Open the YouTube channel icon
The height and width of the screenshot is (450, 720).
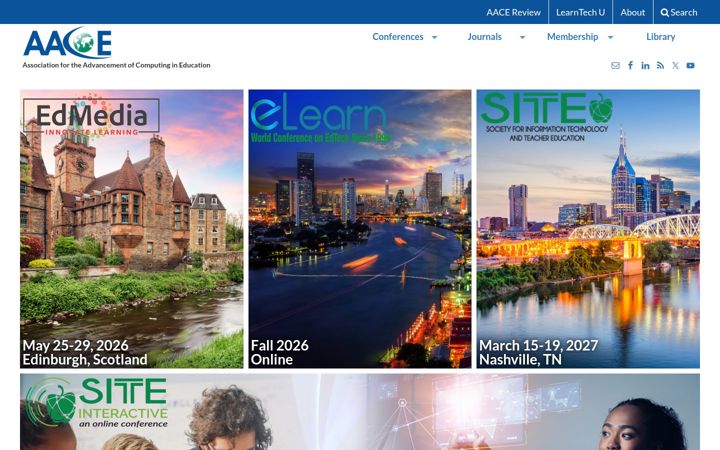(690, 65)
